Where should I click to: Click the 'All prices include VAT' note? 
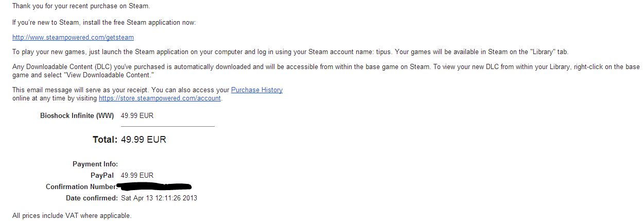(x=72, y=216)
